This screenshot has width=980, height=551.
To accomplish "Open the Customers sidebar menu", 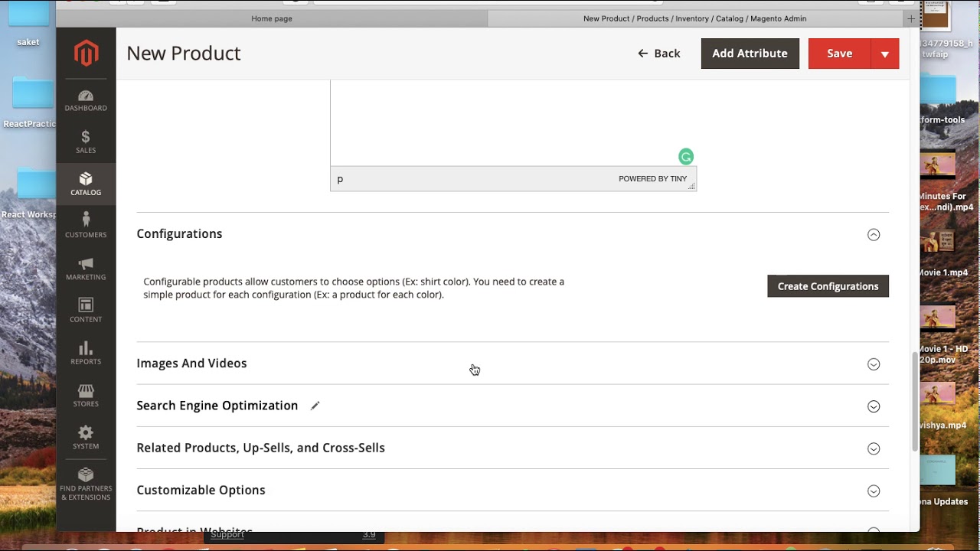I will 86,227.
